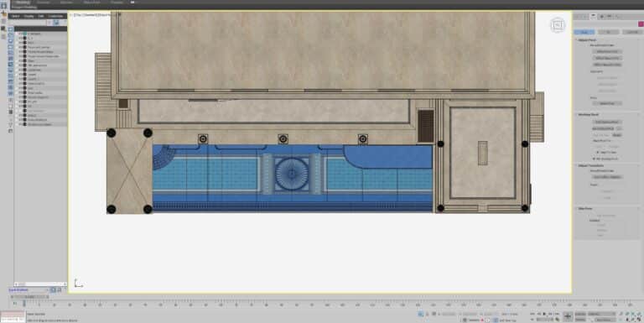Image resolution: width=644 pixels, height=323 pixels.
Task: Toggle the Selection Lock icon
Action: (428, 314)
